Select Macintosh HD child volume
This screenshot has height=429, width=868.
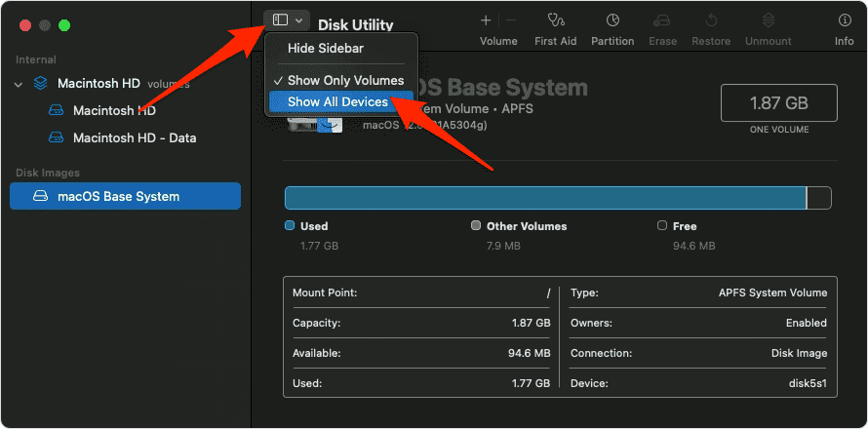[113, 111]
